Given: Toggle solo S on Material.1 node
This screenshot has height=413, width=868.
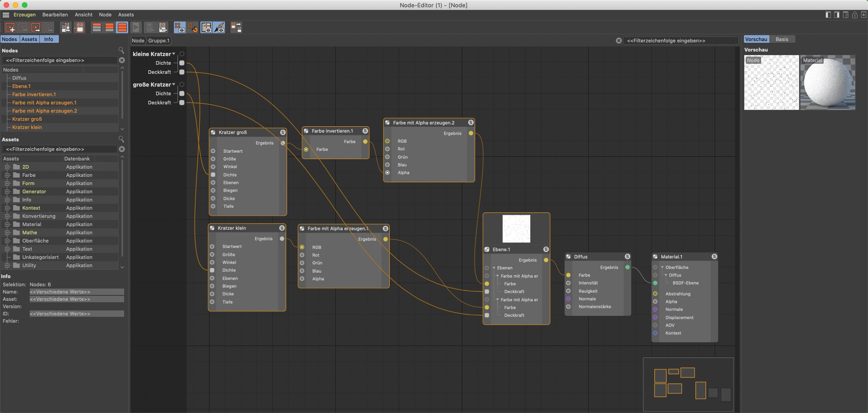Looking at the screenshot, I should pos(714,257).
